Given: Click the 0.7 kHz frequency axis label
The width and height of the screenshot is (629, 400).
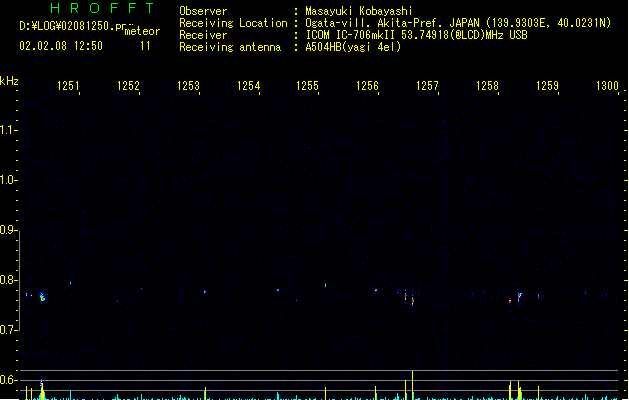Looking at the screenshot, I should 7,330.
